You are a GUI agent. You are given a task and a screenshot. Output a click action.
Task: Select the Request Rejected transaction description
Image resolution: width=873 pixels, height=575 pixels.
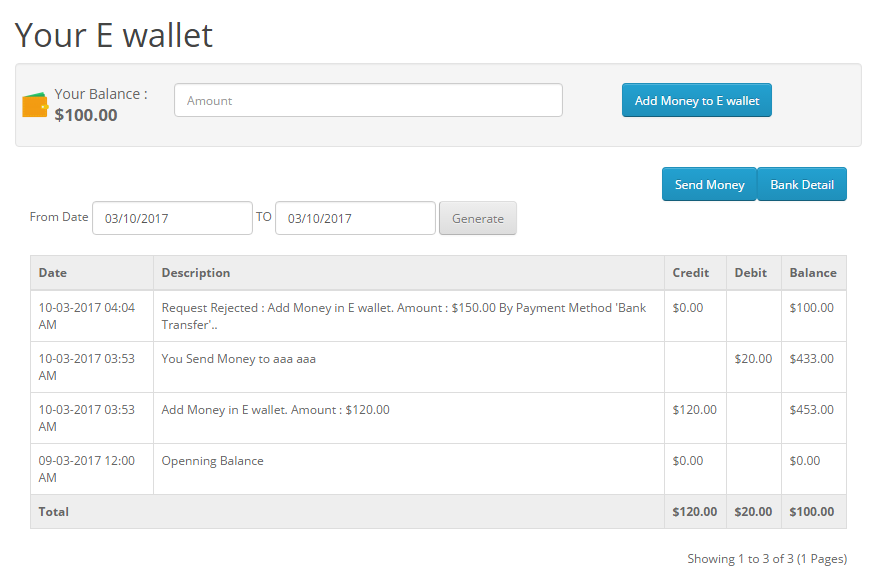(404, 316)
